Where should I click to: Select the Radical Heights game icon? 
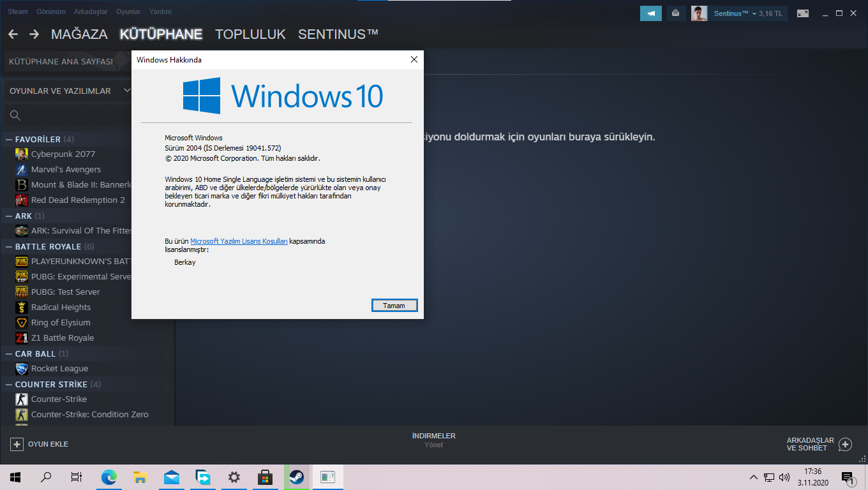pos(22,308)
